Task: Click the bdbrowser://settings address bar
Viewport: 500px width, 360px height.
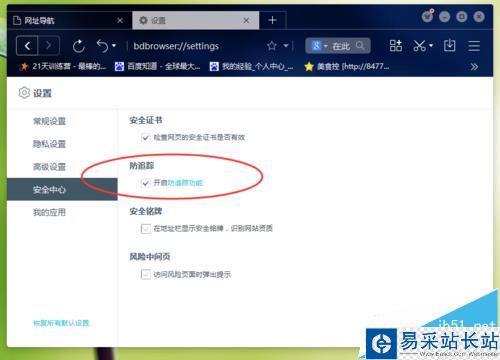Action: tap(176, 46)
